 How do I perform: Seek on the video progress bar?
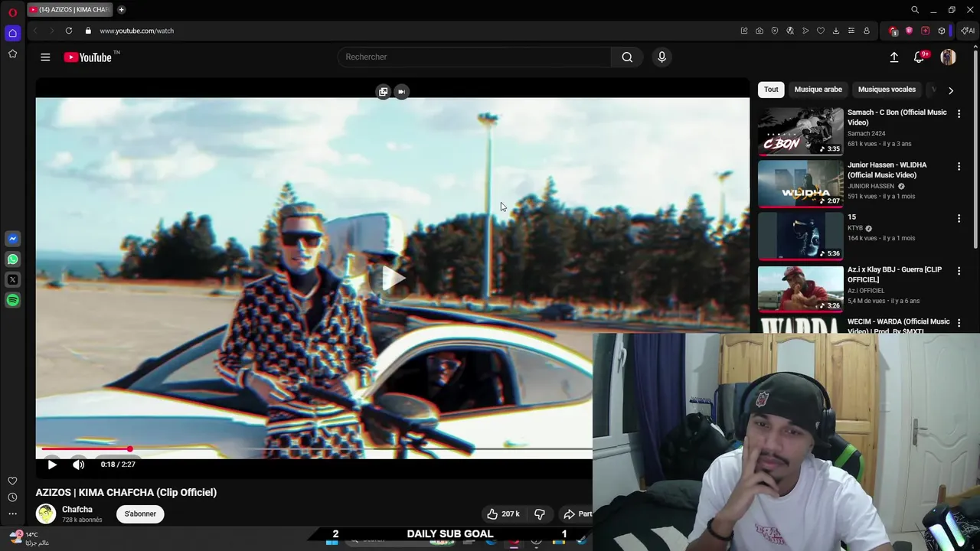point(316,449)
